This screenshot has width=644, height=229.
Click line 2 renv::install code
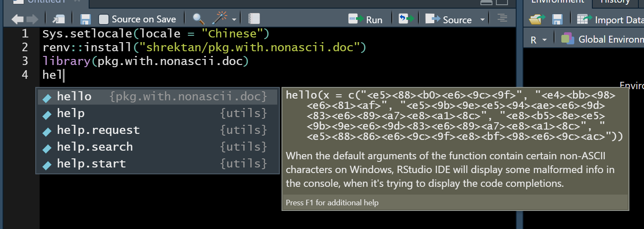point(204,47)
